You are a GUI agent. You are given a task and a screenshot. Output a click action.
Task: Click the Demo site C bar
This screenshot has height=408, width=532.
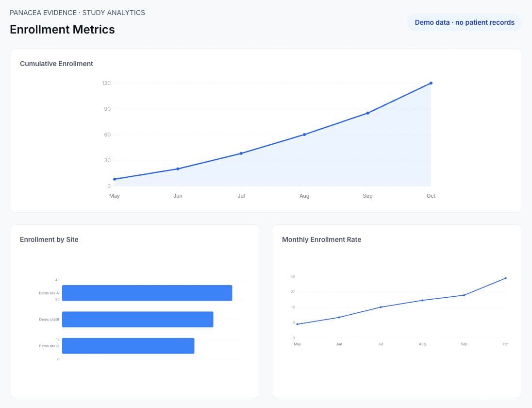pyautogui.click(x=128, y=346)
